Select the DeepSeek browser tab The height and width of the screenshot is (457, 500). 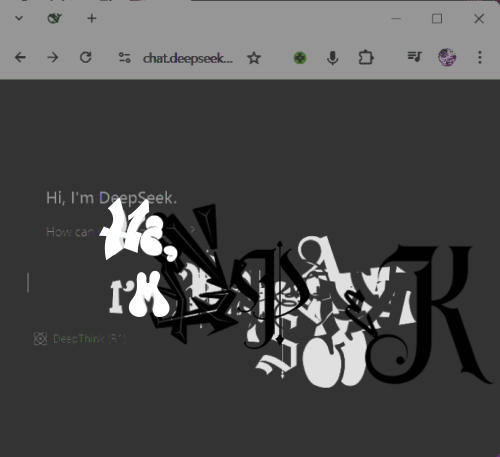(54, 18)
